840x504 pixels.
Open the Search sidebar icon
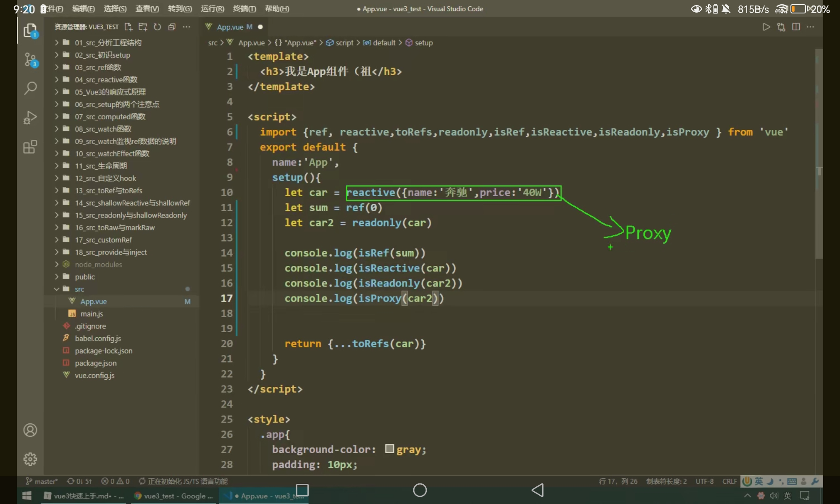pyautogui.click(x=30, y=88)
